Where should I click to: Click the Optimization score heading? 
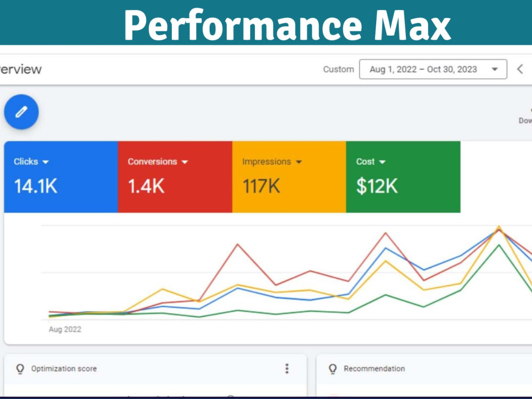tap(64, 369)
